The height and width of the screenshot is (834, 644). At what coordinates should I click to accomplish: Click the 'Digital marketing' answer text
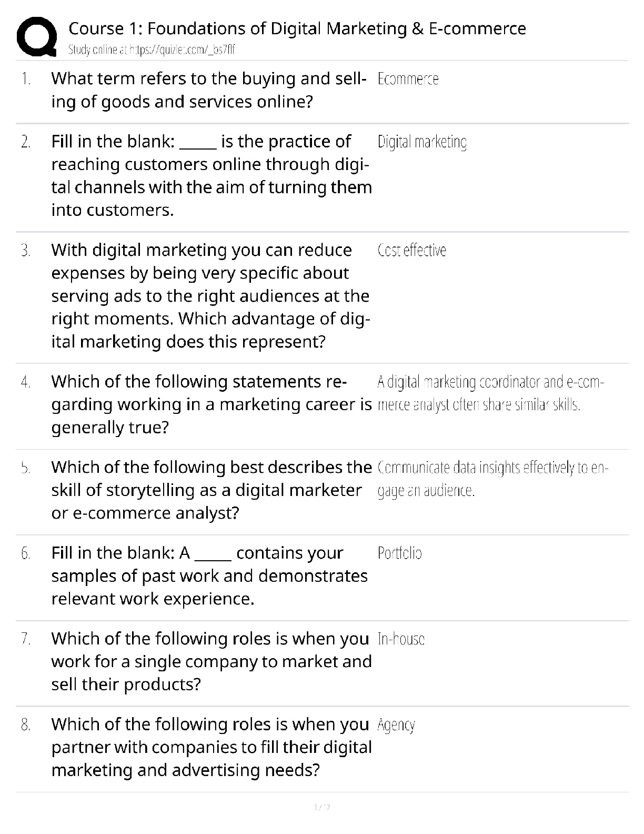(422, 142)
